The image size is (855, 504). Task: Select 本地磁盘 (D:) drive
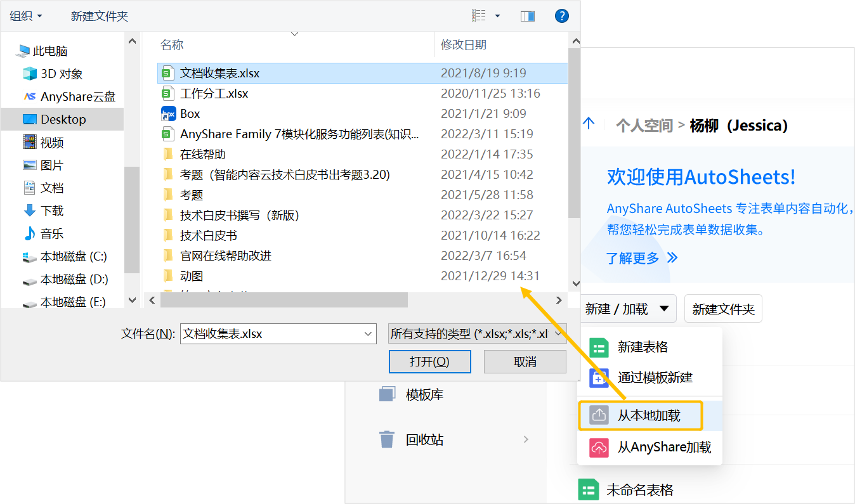pyautogui.click(x=65, y=279)
